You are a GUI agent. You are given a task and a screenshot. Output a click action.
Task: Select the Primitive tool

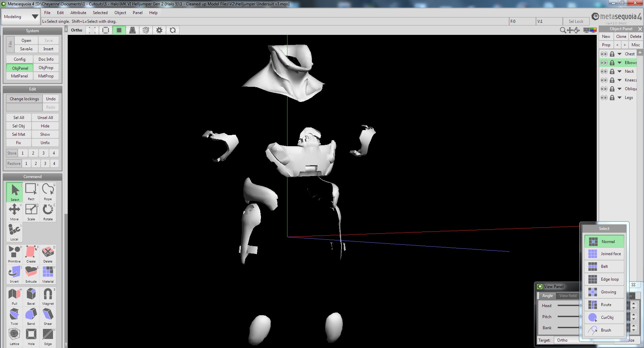(14, 254)
